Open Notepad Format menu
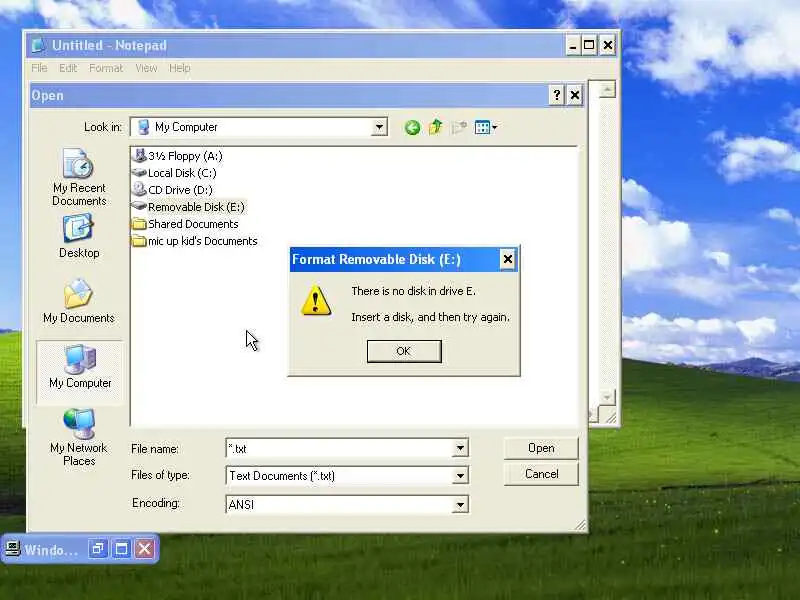The height and width of the screenshot is (600, 800). click(x=106, y=68)
